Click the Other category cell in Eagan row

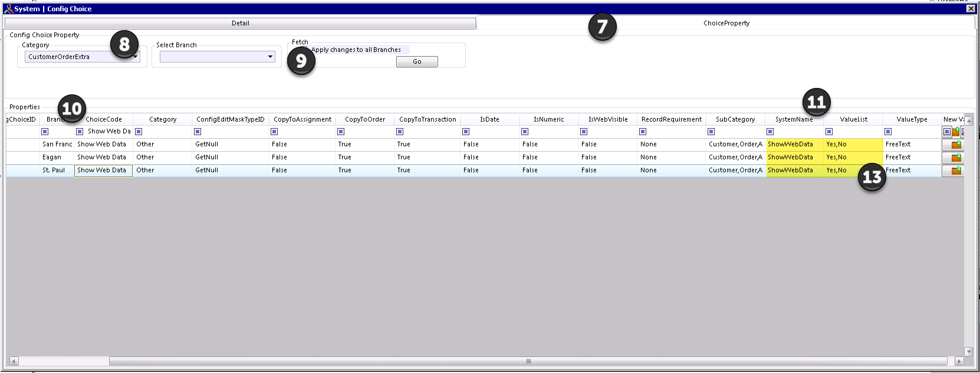pyautogui.click(x=163, y=158)
